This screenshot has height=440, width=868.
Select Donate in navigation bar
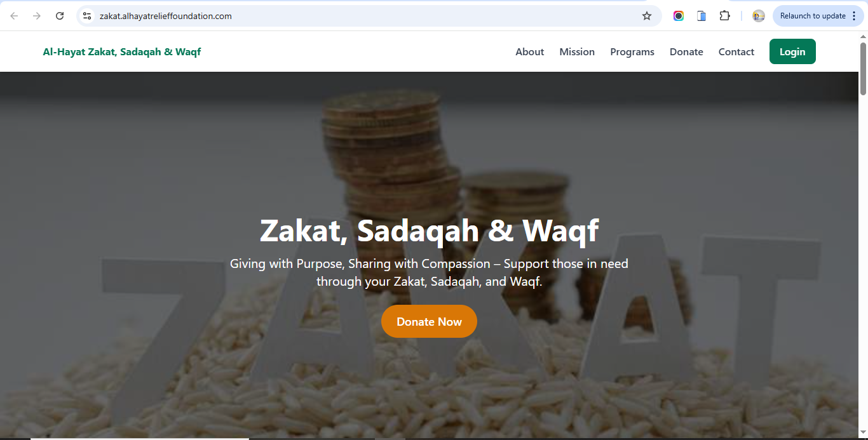pyautogui.click(x=686, y=52)
